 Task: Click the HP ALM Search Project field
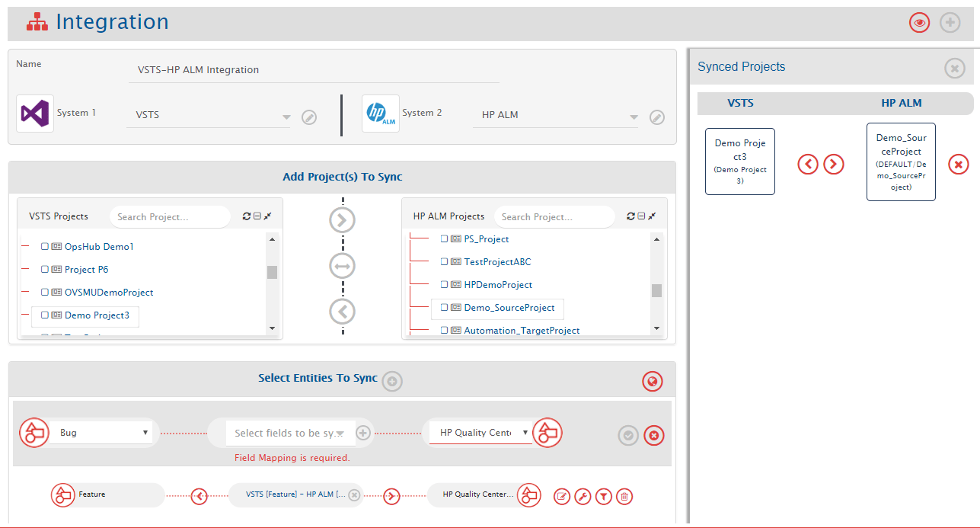point(554,217)
